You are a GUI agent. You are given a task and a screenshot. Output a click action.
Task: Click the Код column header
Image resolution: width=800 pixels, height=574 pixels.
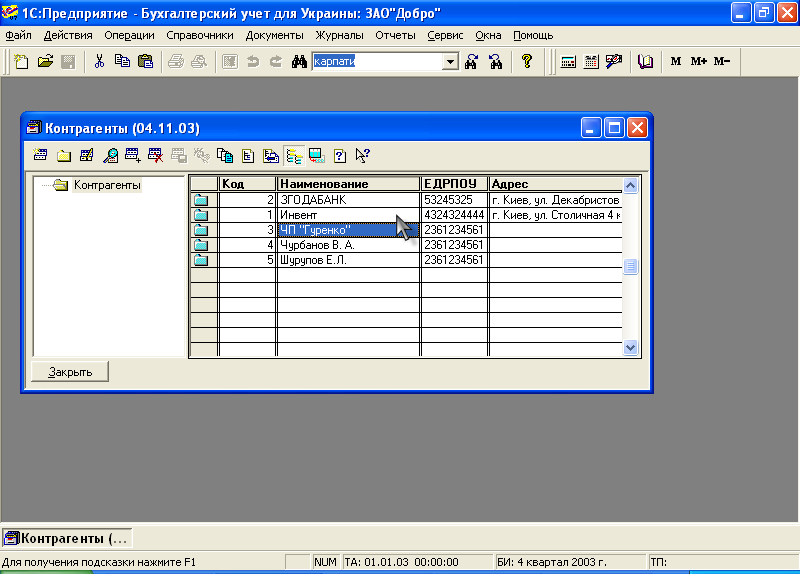[x=247, y=184]
